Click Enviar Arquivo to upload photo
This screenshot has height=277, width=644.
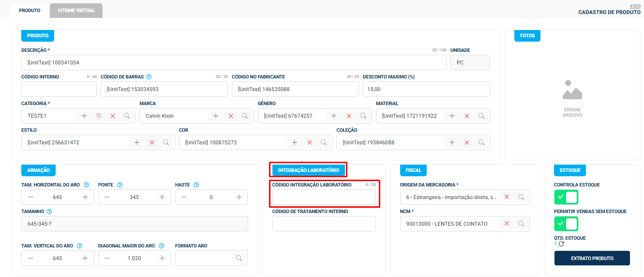click(572, 99)
